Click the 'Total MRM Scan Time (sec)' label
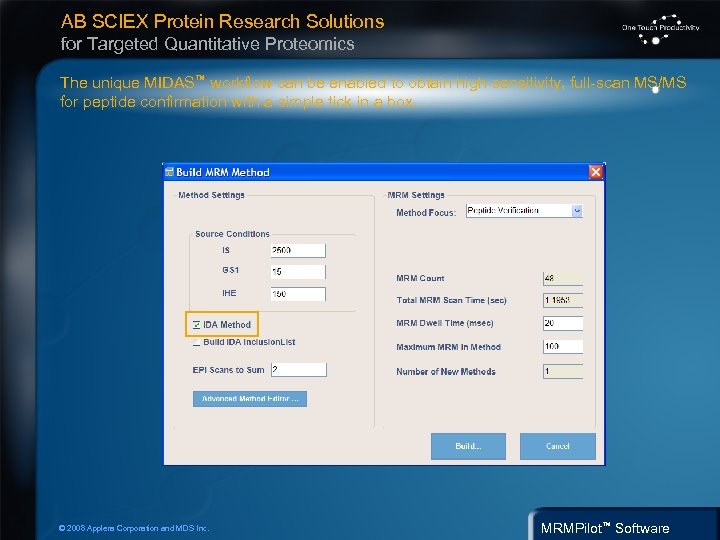720x540 pixels. point(451,300)
